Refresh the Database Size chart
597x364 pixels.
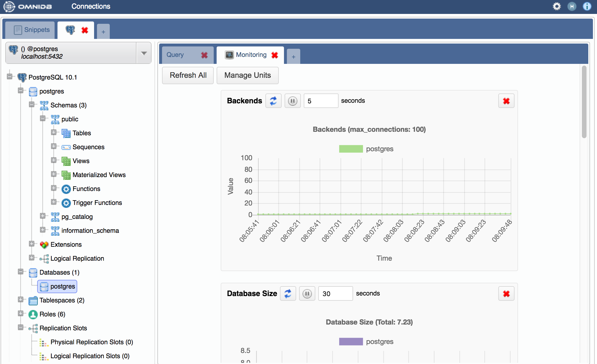[288, 293]
